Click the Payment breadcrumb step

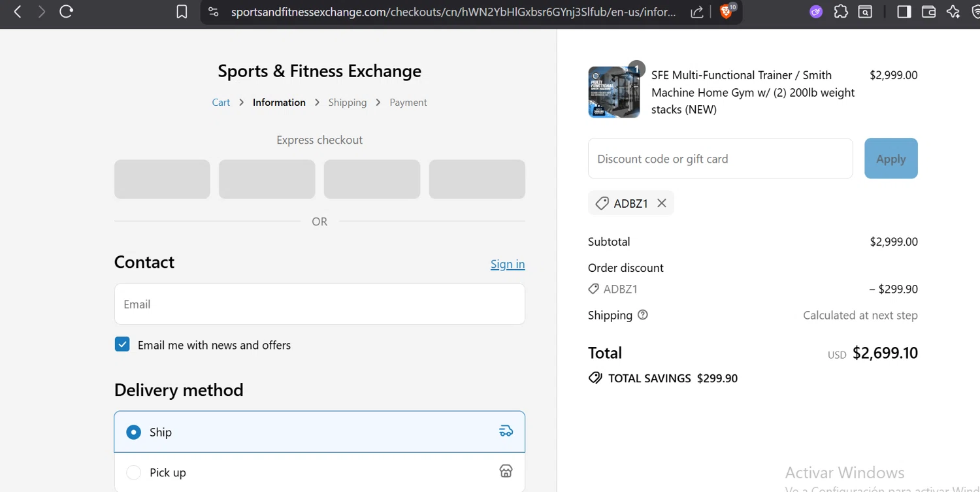point(408,103)
